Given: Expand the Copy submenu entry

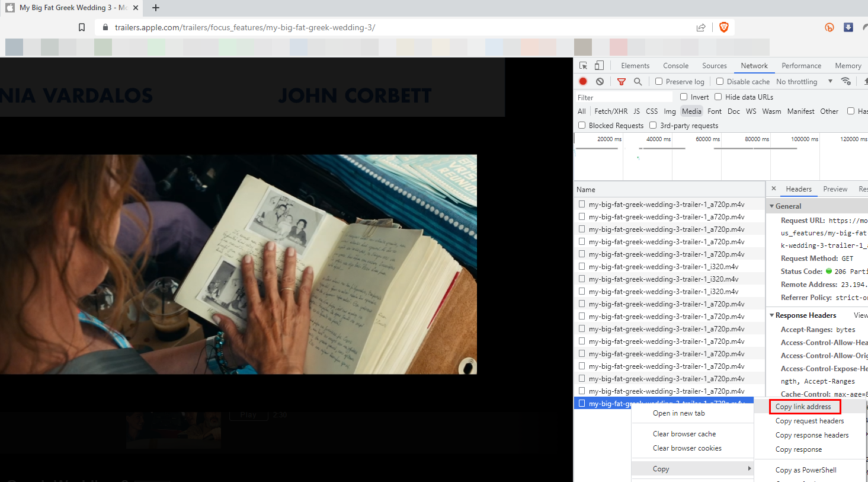Looking at the screenshot, I should 693,469.
